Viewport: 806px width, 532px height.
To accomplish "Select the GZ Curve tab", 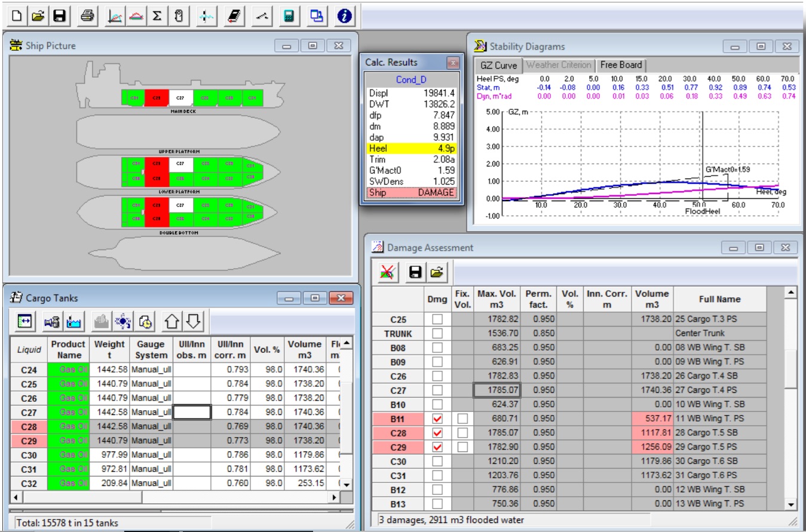I will click(498, 66).
